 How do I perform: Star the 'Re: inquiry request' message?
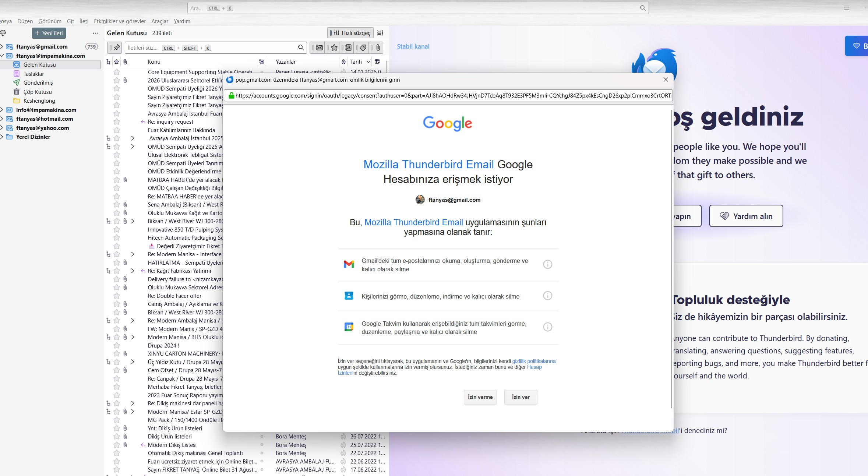tap(117, 122)
